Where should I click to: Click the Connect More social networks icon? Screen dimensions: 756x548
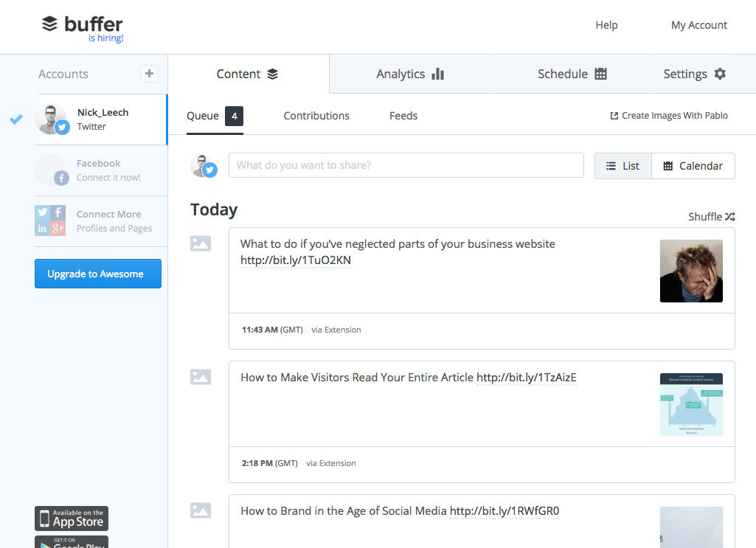[x=50, y=221]
